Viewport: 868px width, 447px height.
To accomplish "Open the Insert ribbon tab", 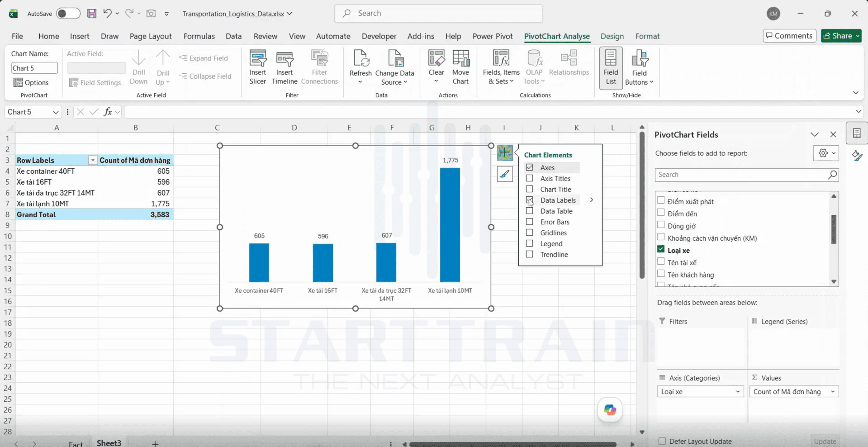I will tap(80, 36).
